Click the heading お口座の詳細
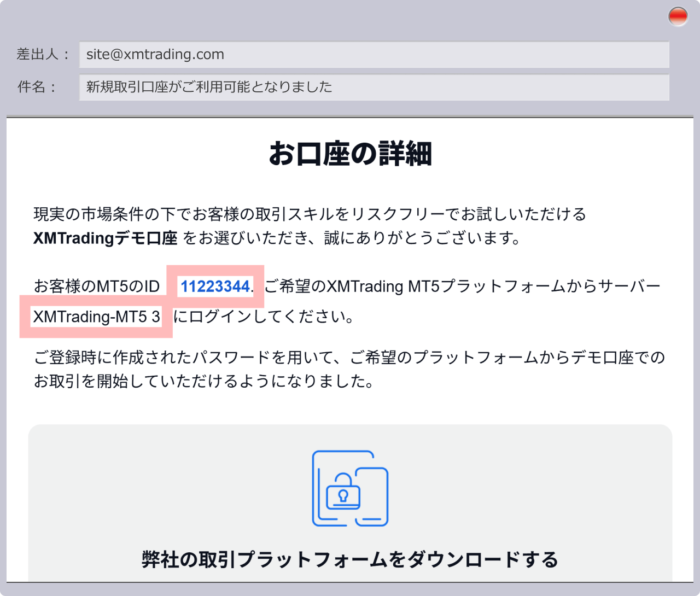 point(350,154)
